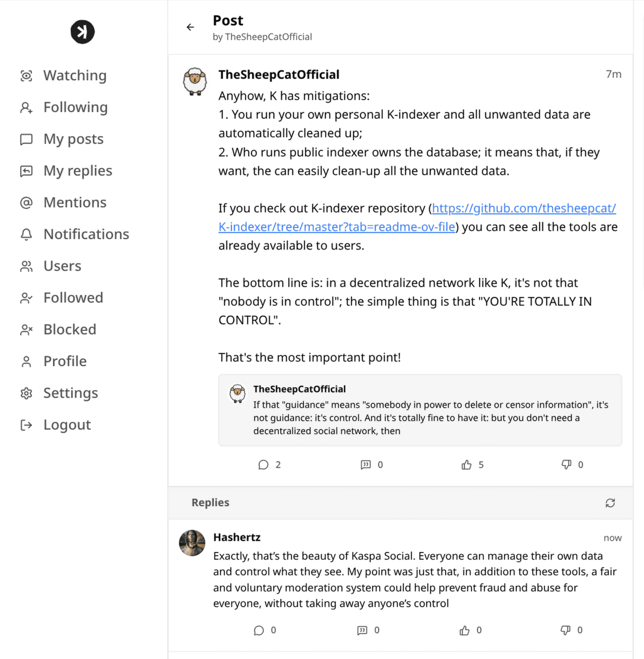The width and height of the screenshot is (644, 659).
Task: Like the main post with thumbs up icon
Action: point(467,465)
